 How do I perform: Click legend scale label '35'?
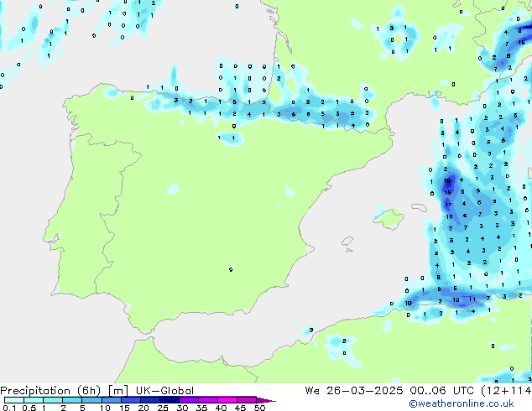(x=201, y=408)
